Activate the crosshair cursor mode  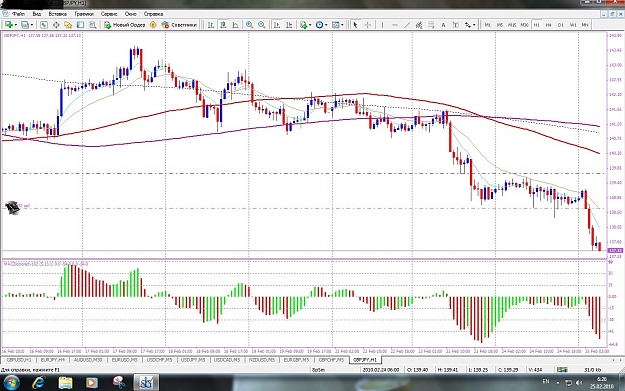tap(368, 25)
